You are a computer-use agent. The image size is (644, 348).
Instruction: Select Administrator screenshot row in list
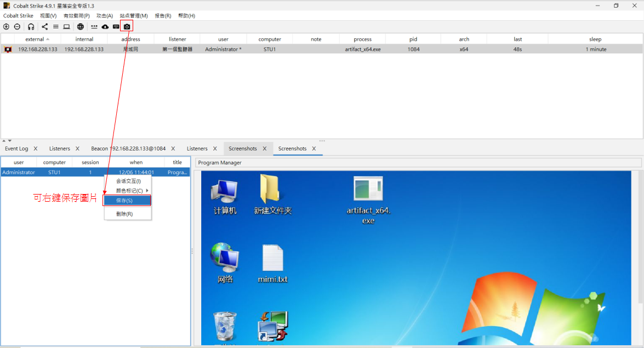pos(95,173)
